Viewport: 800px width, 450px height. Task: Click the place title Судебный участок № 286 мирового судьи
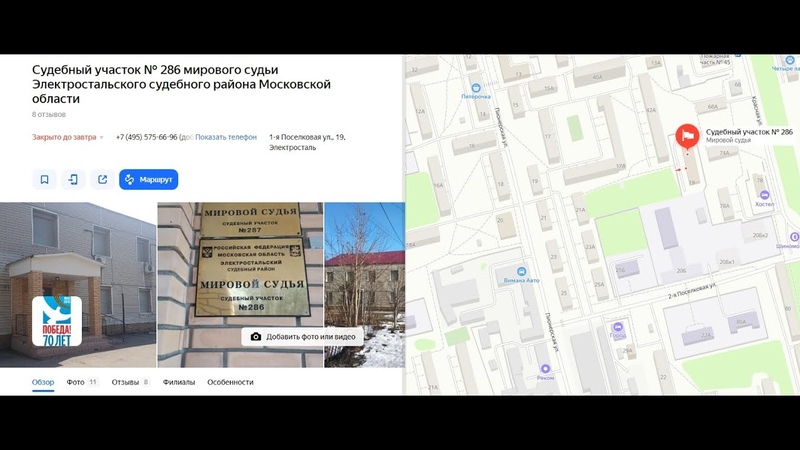click(181, 84)
